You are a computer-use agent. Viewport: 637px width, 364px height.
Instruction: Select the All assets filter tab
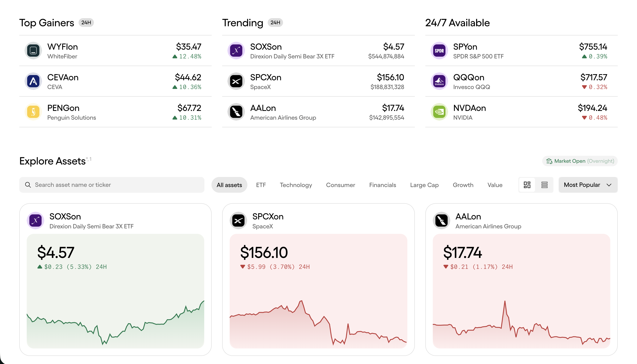[x=229, y=185]
